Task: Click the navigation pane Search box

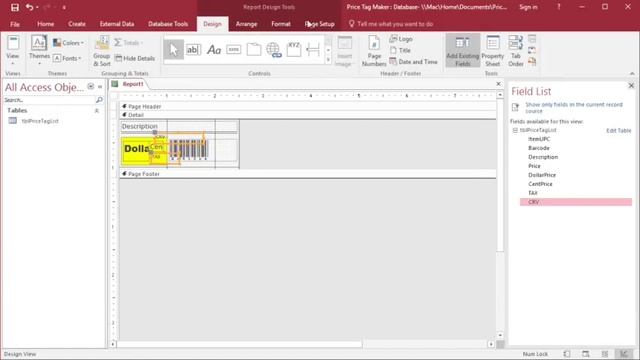Action: click(x=50, y=100)
